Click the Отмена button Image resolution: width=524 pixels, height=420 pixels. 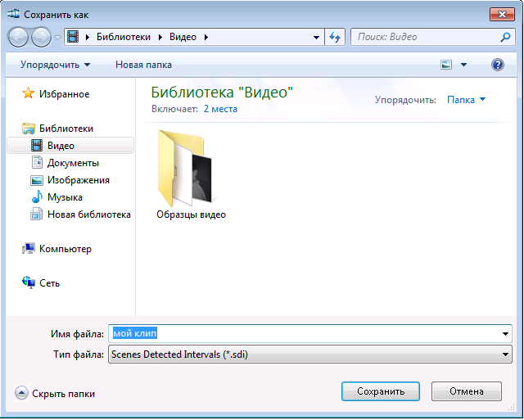(467, 391)
